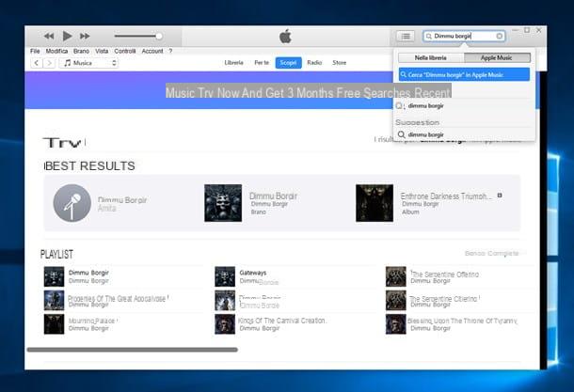Open the ? help menu
The width and height of the screenshot is (574, 392).
pos(170,51)
